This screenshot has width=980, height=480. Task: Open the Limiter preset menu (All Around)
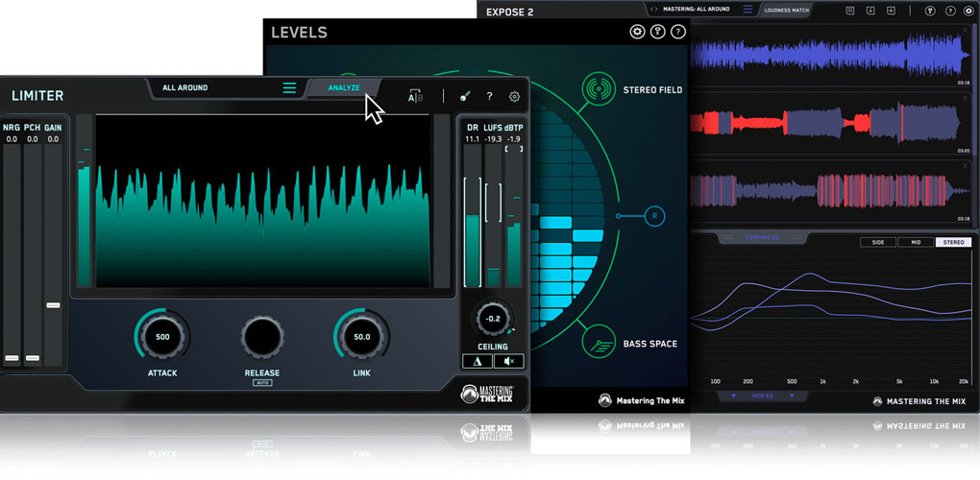coord(185,87)
